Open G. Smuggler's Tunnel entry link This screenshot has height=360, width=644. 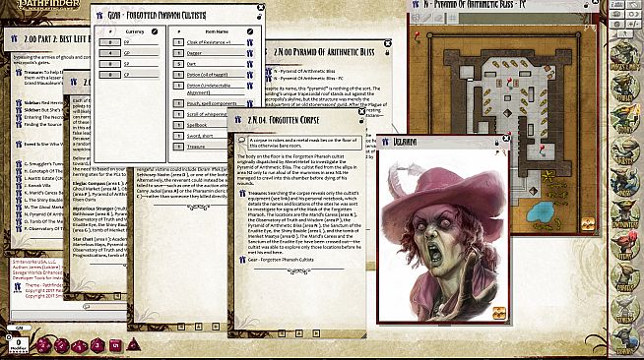point(19,164)
